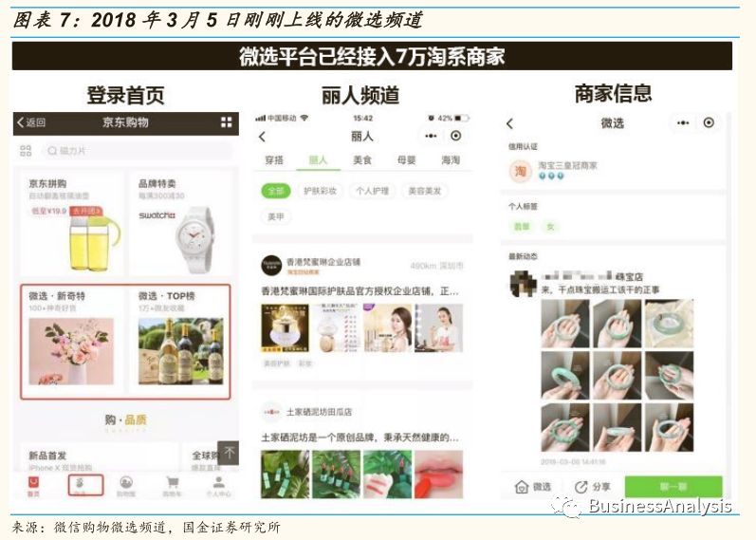The height and width of the screenshot is (540, 756).
Task: View the woman at mirror product photo
Action: click(439, 327)
